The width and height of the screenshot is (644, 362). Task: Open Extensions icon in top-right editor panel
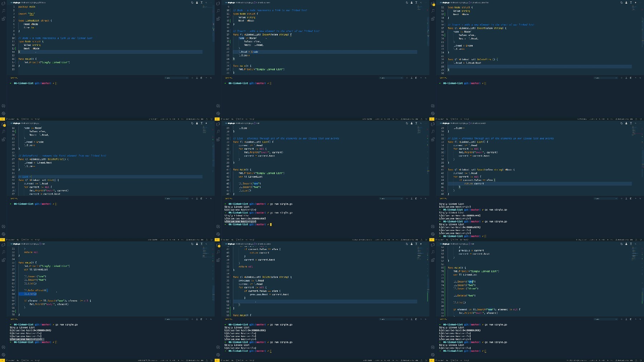(433, 18)
